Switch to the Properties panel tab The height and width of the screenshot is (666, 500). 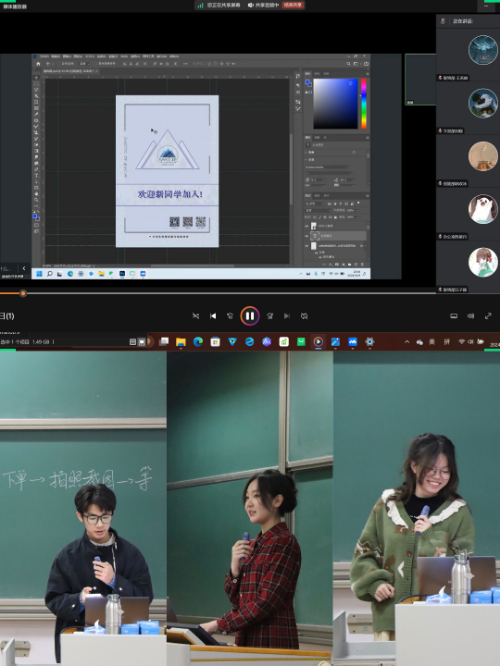(x=308, y=138)
